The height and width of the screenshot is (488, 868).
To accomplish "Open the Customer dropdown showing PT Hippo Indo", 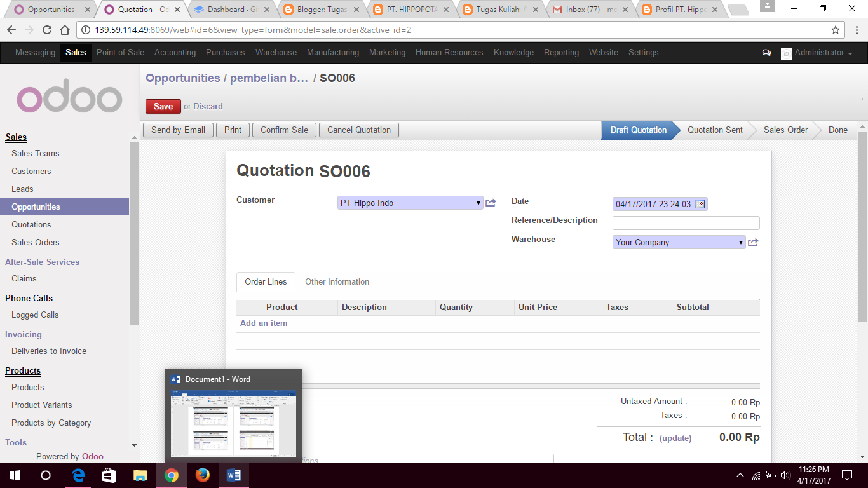I will (410, 203).
